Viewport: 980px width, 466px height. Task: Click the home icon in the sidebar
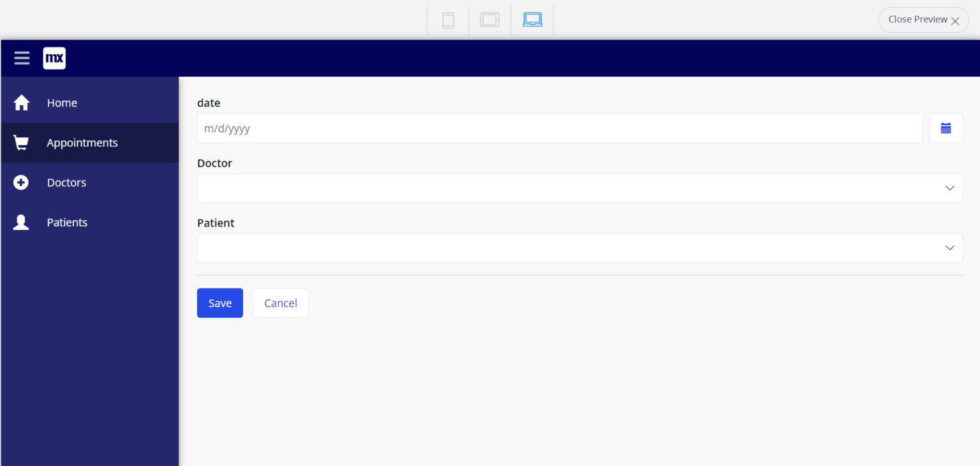click(21, 102)
